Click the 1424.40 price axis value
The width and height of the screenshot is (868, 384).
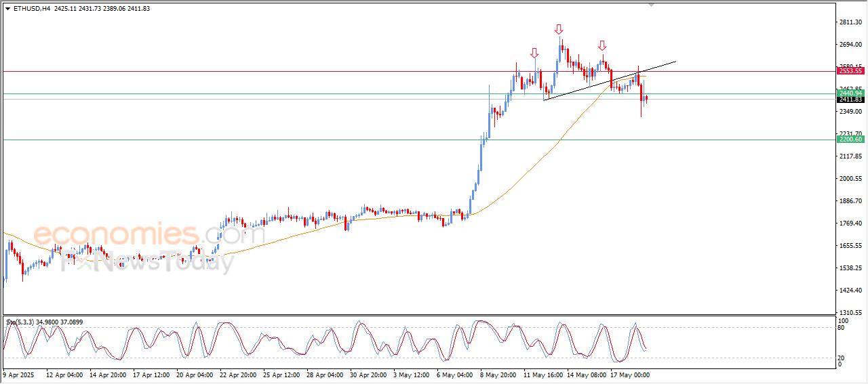coord(850,291)
